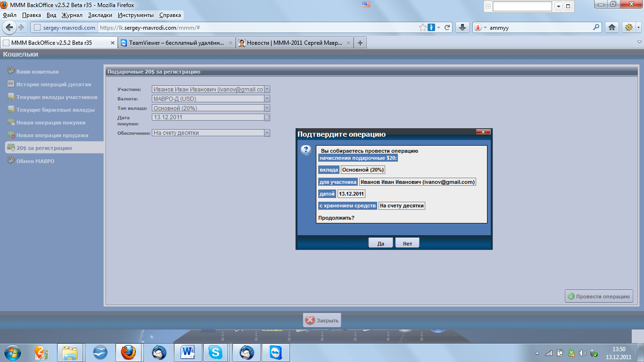This screenshot has width=644, height=362.
Task: Click the Дата покупки date field
Action: (207, 117)
